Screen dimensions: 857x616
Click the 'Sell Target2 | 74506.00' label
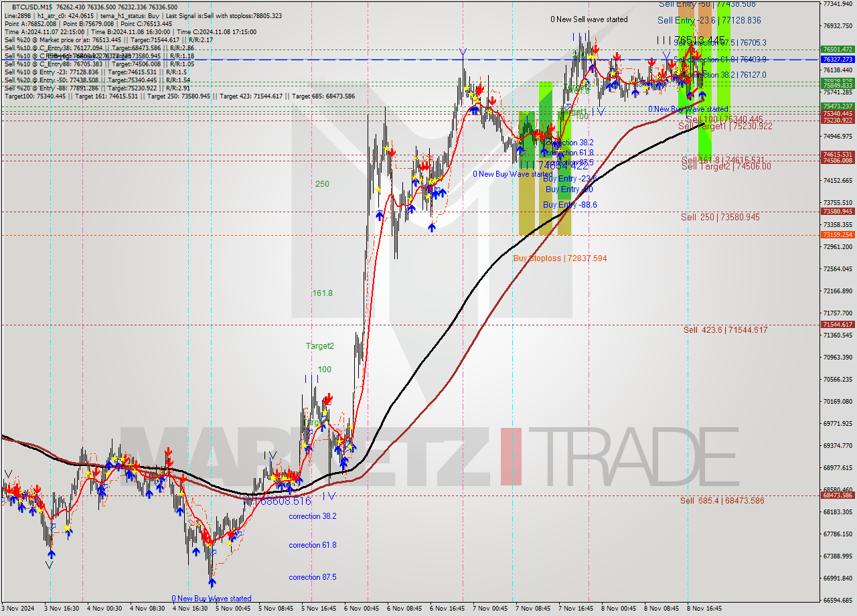[726, 167]
